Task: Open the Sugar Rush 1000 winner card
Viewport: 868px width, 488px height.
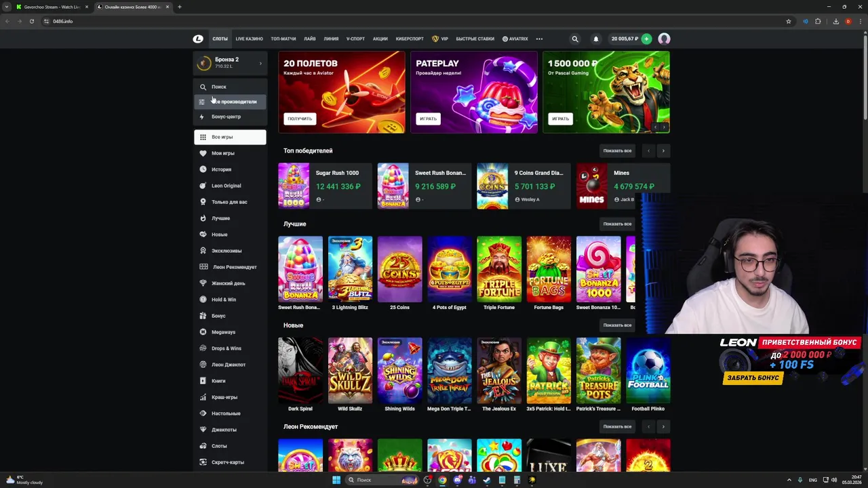Action: pos(325,186)
